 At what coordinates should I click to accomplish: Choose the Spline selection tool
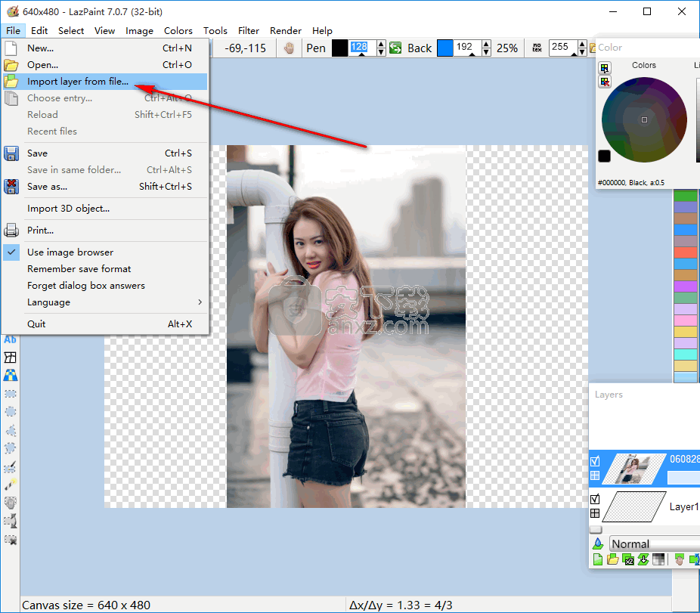[x=11, y=448]
